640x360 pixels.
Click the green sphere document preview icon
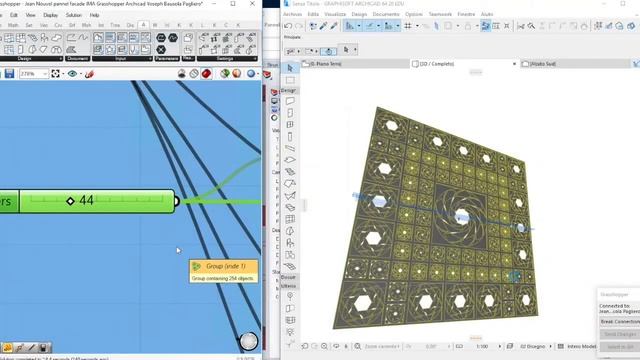224,73
